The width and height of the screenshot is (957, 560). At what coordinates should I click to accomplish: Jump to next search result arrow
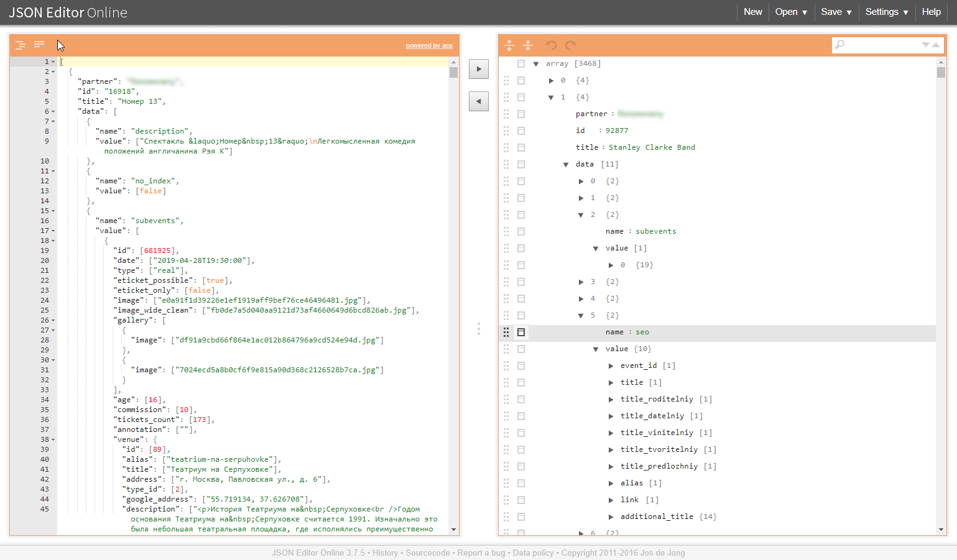(925, 45)
